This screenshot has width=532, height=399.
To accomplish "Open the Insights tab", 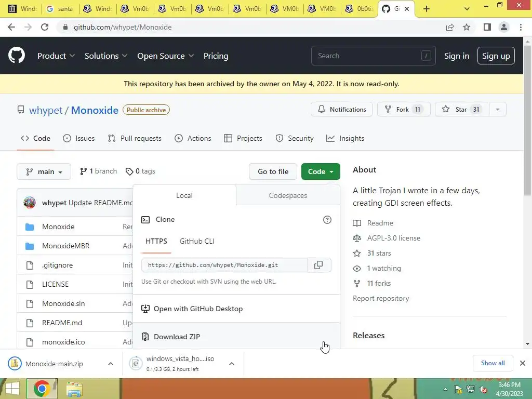I will coord(345,138).
